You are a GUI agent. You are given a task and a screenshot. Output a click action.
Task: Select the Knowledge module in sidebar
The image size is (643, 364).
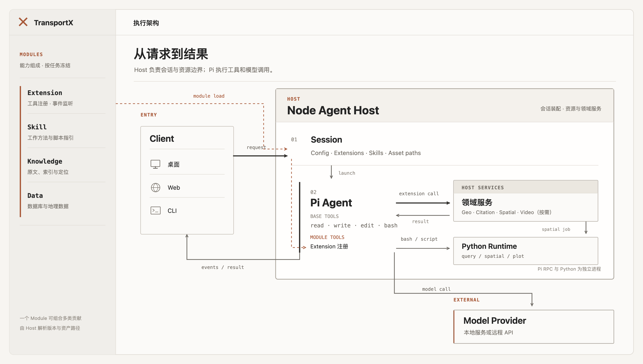tap(66, 166)
